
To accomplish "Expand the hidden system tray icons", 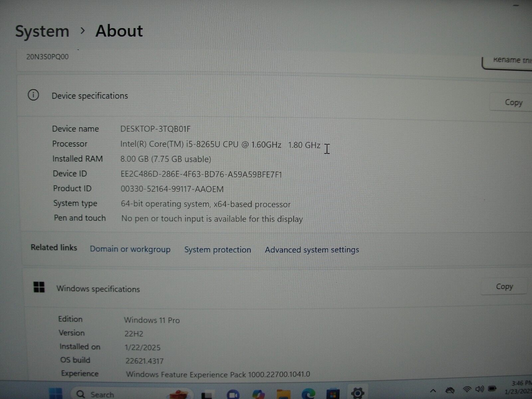I will (x=433, y=391).
